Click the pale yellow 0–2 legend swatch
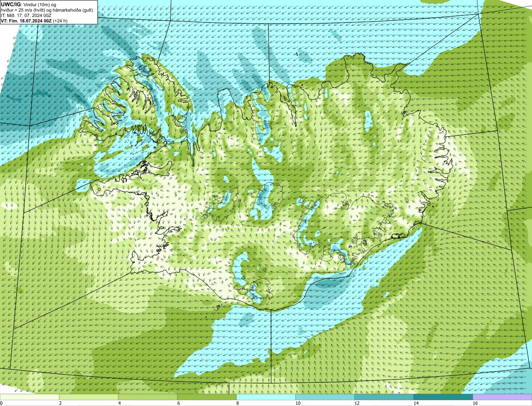 coord(30,397)
